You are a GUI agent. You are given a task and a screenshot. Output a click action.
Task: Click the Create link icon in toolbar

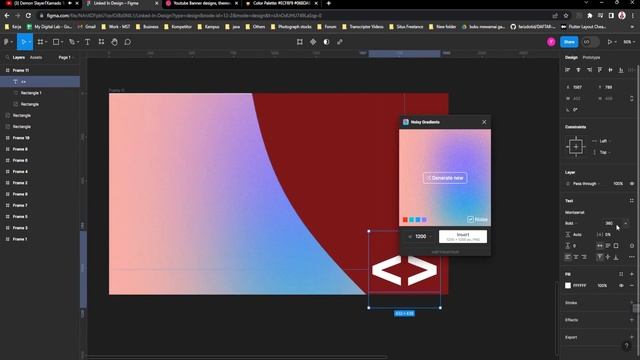coord(340,42)
